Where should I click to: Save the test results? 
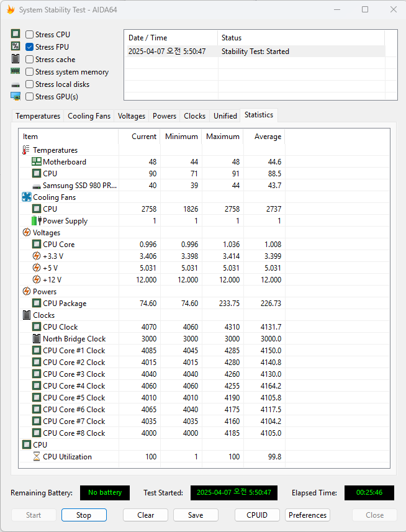(x=196, y=515)
